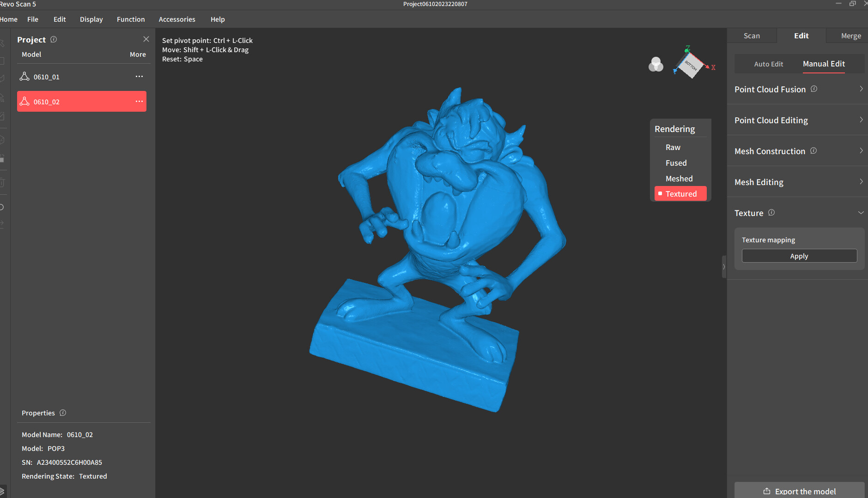
Task: Click the Mesh Construction info icon
Action: point(813,150)
